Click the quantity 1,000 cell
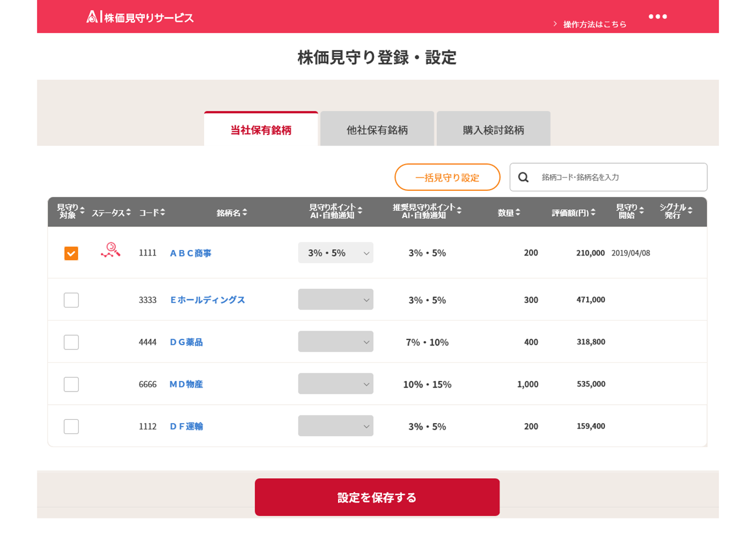This screenshot has width=756, height=553. coord(527,384)
